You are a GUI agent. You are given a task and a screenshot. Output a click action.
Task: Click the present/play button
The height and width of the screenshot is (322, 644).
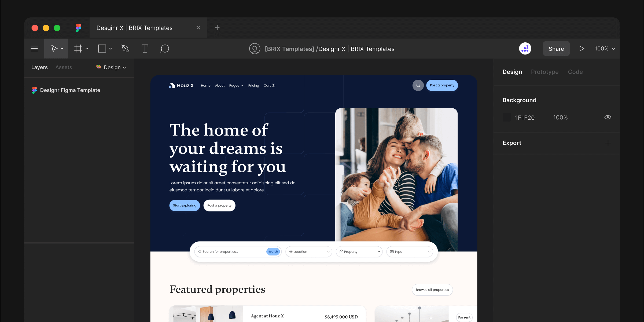581,49
